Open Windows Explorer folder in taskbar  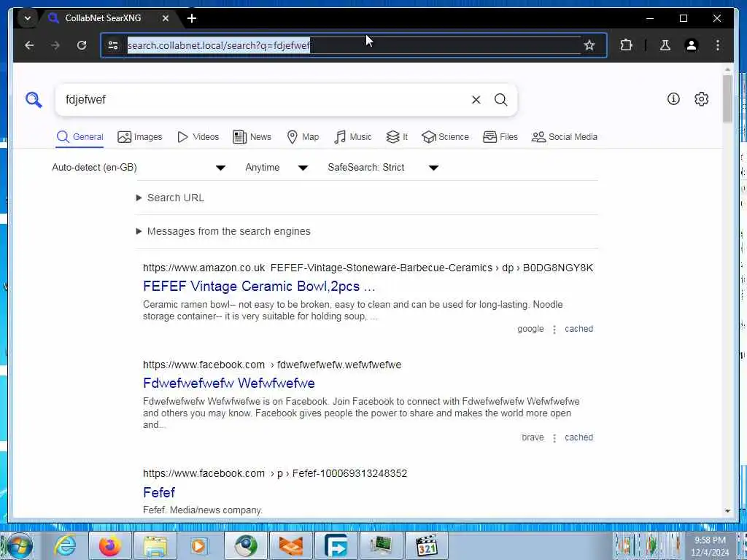[155, 545]
